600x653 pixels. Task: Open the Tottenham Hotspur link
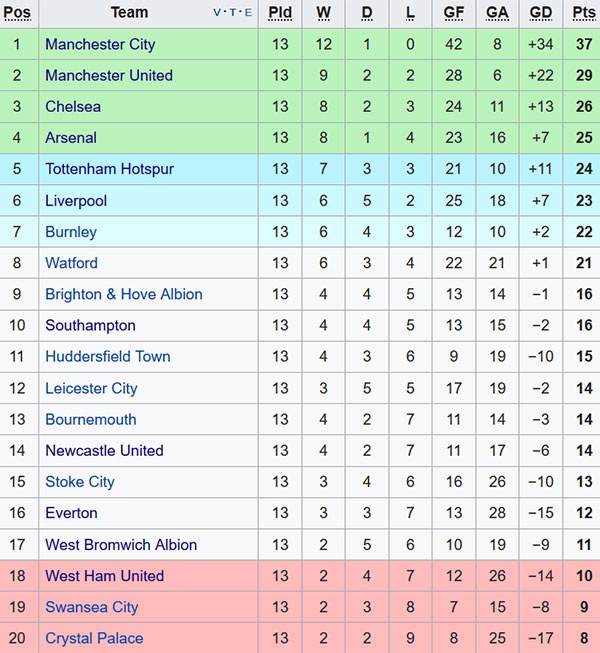point(109,169)
